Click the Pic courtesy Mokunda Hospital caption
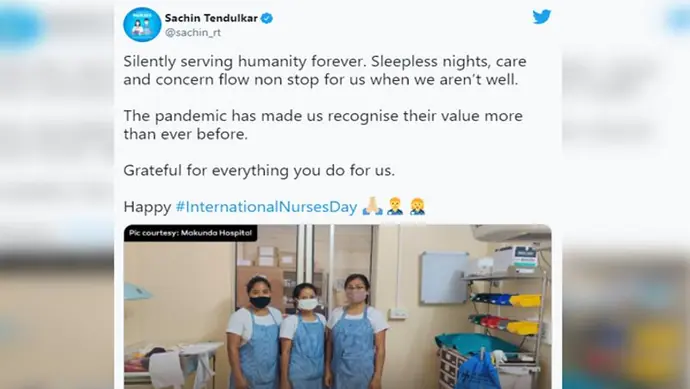Viewport: 690px width, 389px height. [191, 233]
